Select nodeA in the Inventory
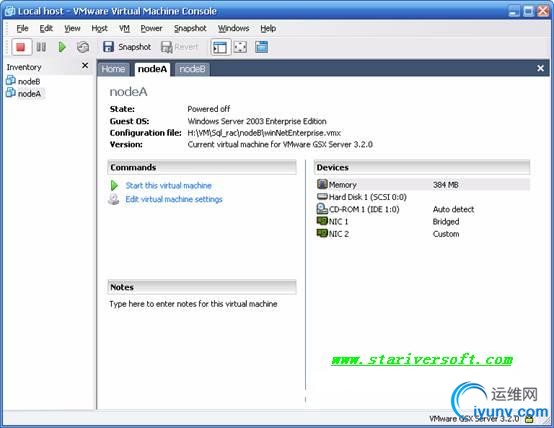The image size is (554, 428). [24, 94]
